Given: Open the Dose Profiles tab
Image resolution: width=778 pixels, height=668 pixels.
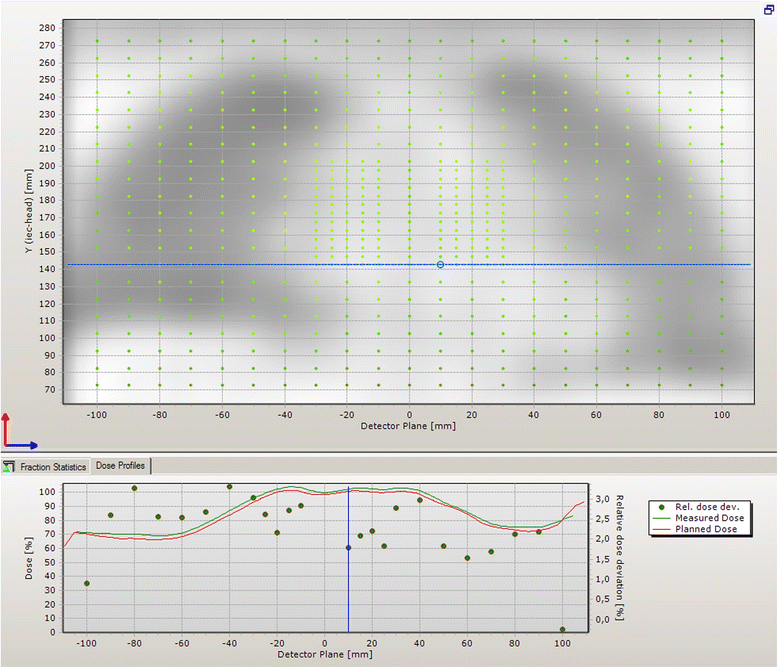Looking at the screenshot, I should 120,467.
